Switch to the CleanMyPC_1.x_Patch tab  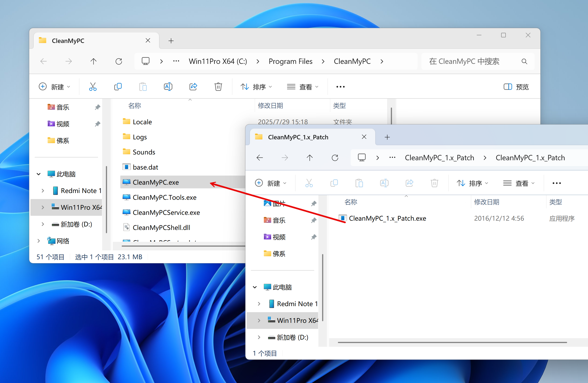tap(298, 137)
